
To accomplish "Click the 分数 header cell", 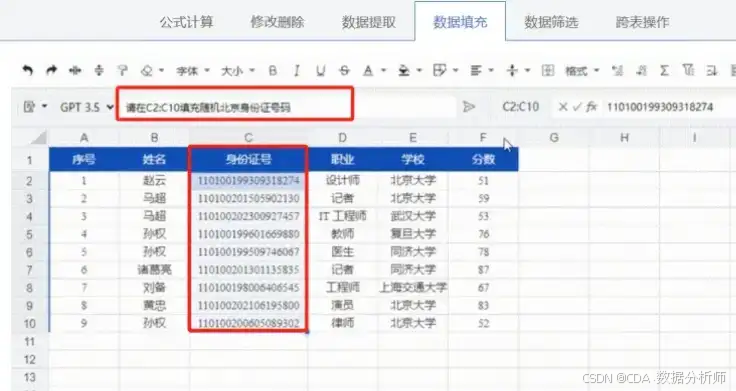I will (483, 160).
